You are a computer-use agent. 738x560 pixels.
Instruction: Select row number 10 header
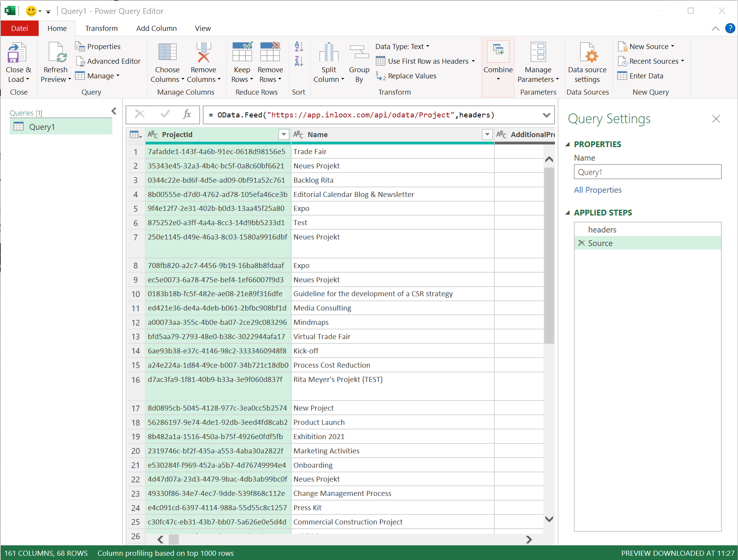pos(136,294)
